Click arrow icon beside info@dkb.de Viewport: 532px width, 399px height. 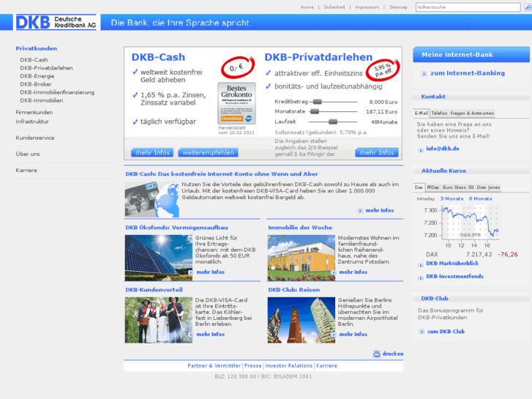coord(421,150)
